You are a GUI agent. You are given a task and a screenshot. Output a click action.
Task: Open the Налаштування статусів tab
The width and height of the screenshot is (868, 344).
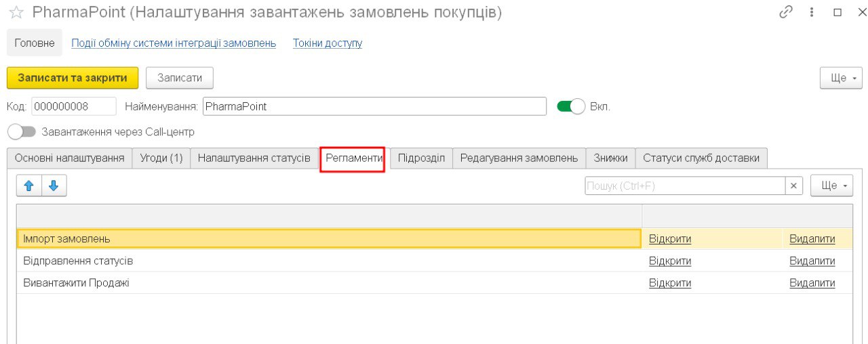click(254, 158)
